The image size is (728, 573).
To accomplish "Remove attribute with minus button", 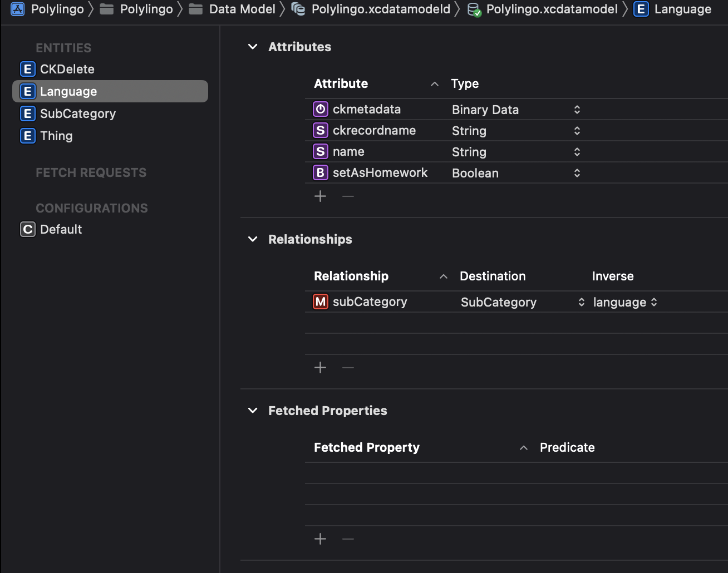I will (x=348, y=196).
